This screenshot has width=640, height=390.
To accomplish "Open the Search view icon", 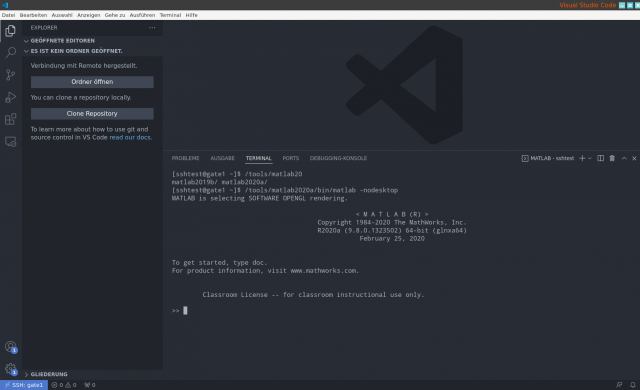I will [x=11, y=53].
